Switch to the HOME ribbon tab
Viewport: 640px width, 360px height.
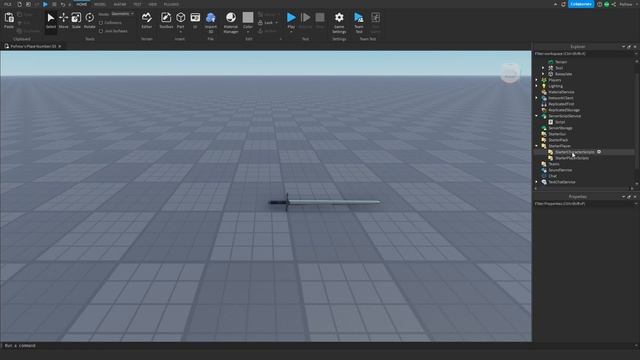82,4
